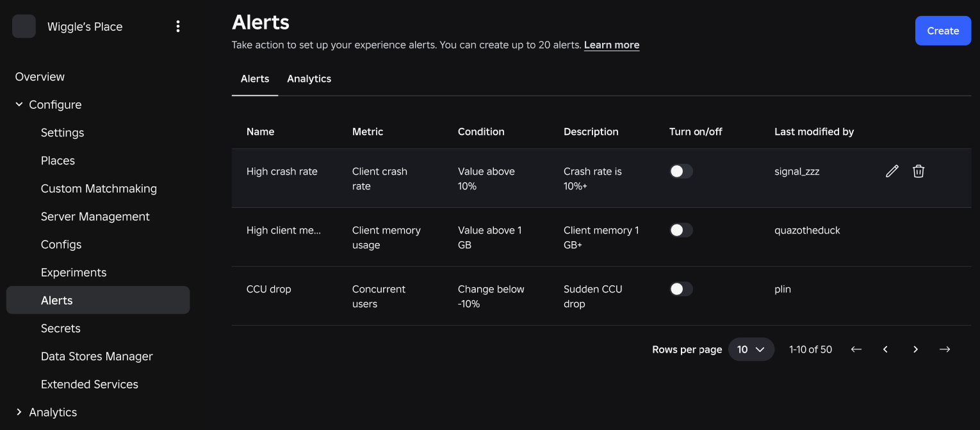Enable the High client memory alert switch
980x430 pixels.
pyautogui.click(x=681, y=230)
